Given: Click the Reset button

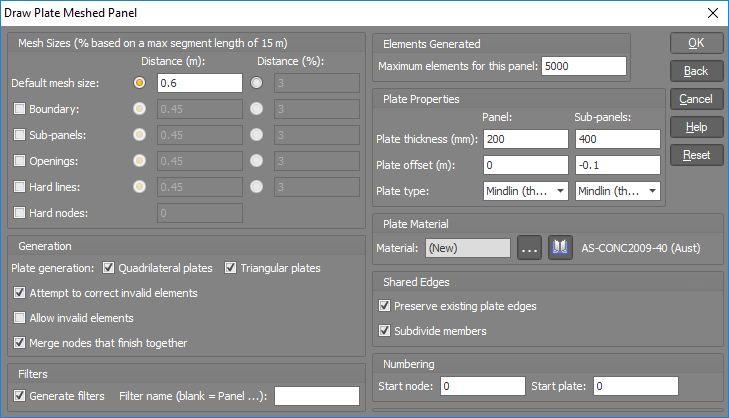Looking at the screenshot, I should click(x=696, y=155).
